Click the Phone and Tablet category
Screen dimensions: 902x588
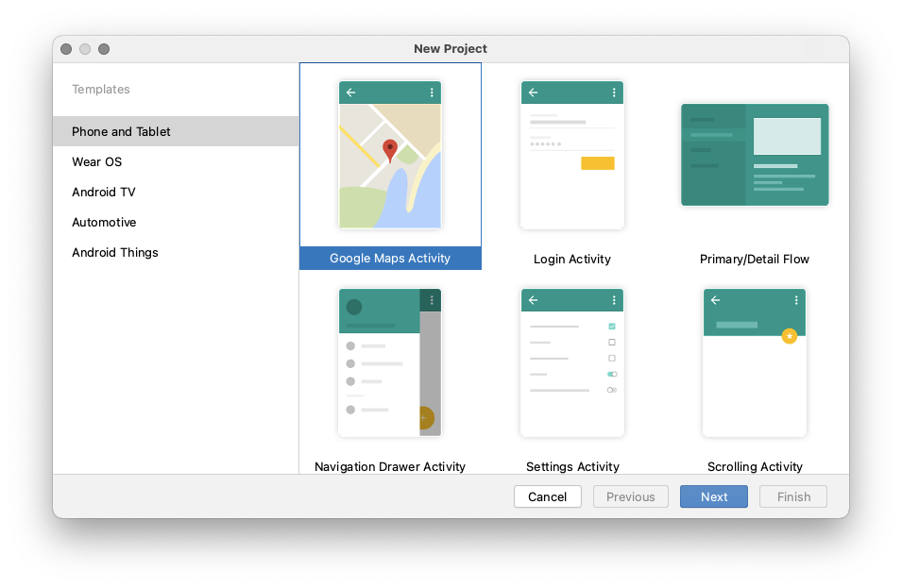(x=123, y=131)
